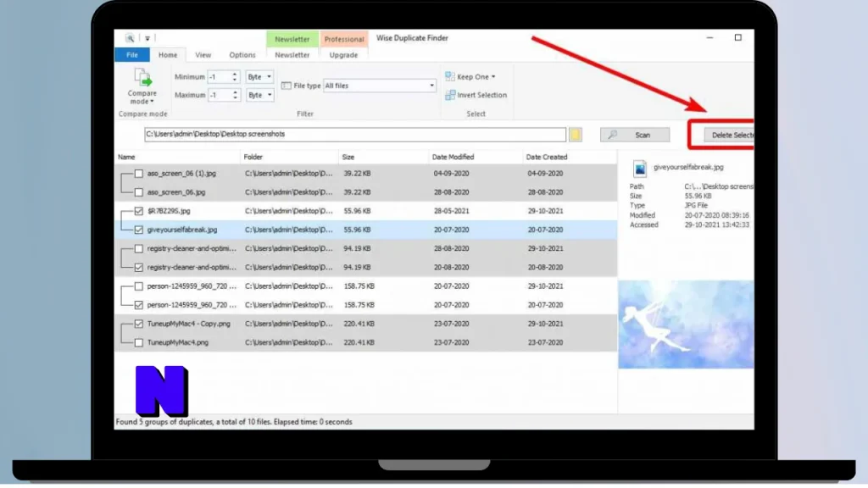Open the Newsletter ribbon tab

pos(292,55)
